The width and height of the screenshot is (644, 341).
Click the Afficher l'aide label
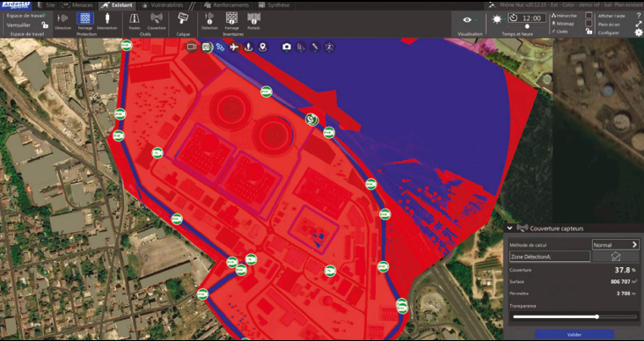click(x=611, y=16)
